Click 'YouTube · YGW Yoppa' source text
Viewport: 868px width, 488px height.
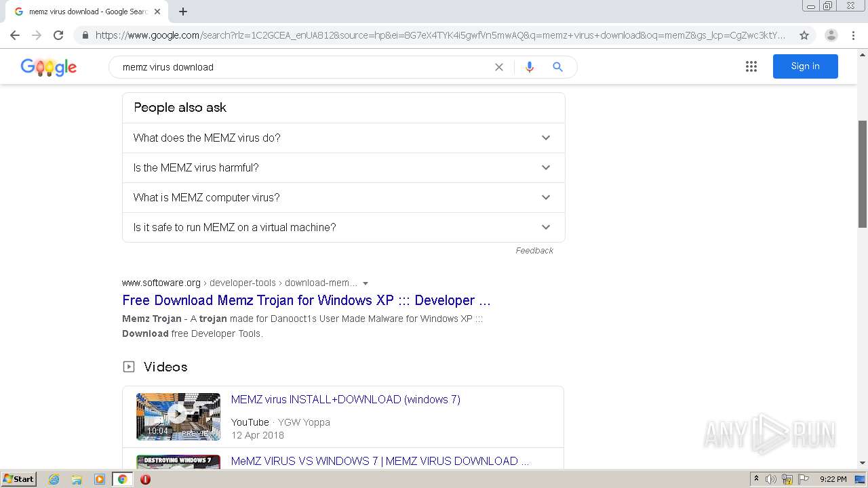(281, 422)
